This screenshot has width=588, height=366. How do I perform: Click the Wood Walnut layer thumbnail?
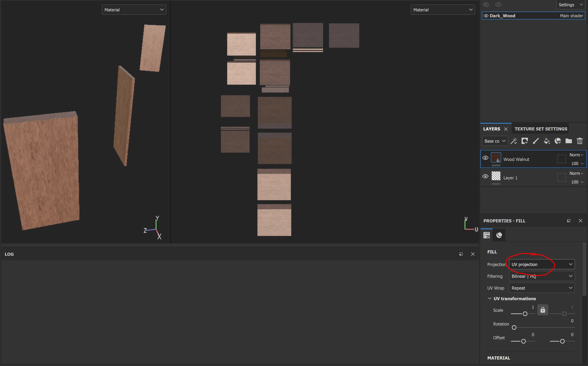pyautogui.click(x=496, y=158)
